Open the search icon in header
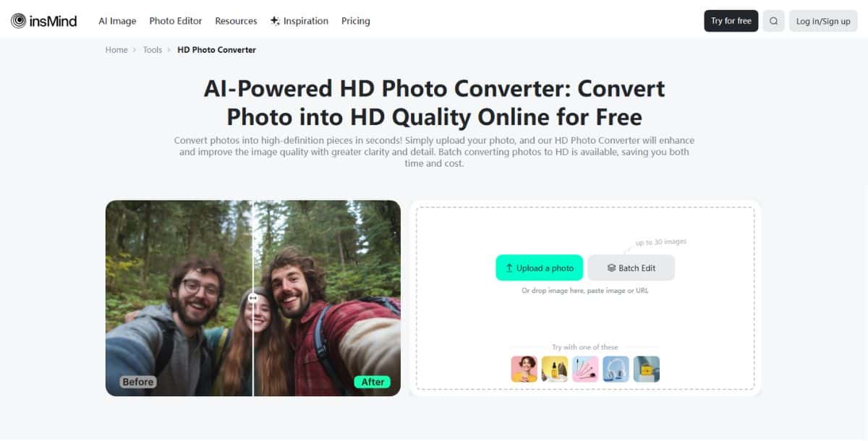This screenshot has height=441, width=868. (773, 21)
